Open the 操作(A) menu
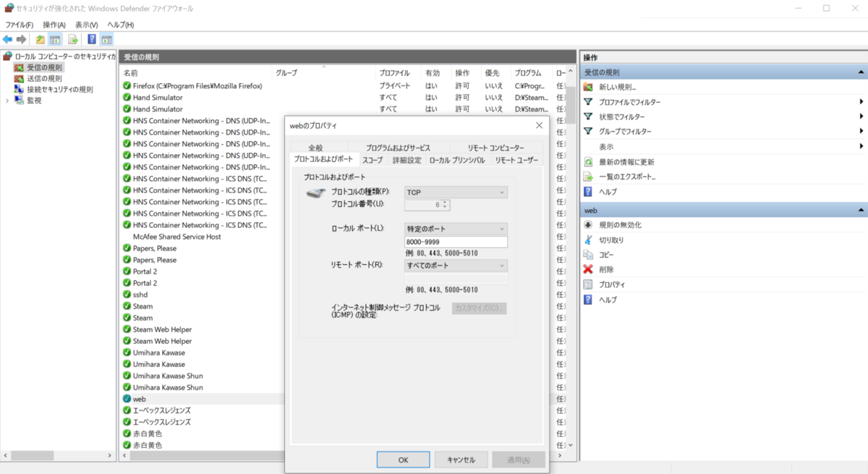 pos(54,25)
